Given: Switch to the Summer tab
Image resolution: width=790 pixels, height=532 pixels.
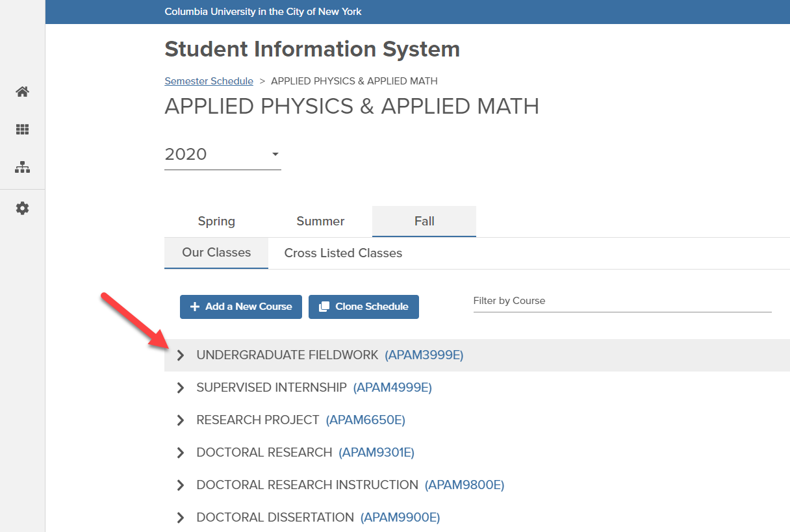Looking at the screenshot, I should 320,222.
